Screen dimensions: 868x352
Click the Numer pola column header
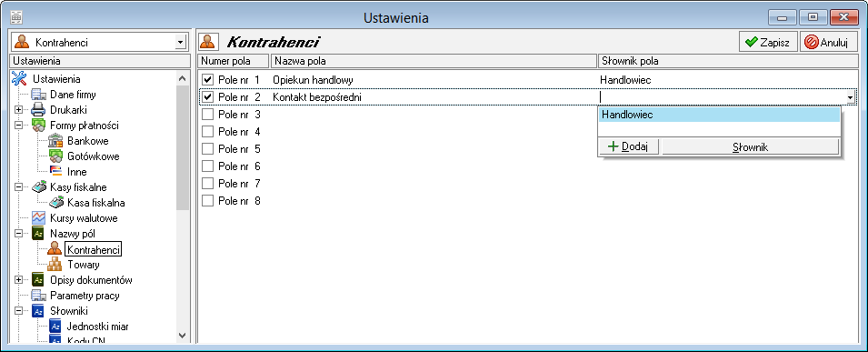[x=233, y=60]
